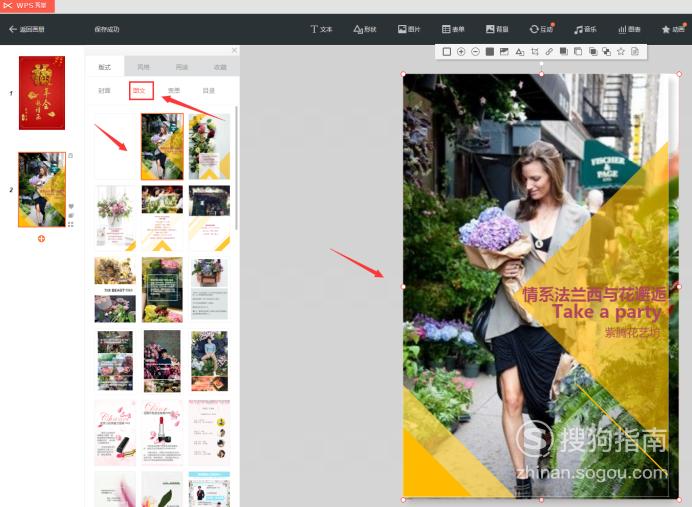Viewport: 692px width, 507px height.
Task: Click the circled minus icon in floating toolbar
Action: 475,52
